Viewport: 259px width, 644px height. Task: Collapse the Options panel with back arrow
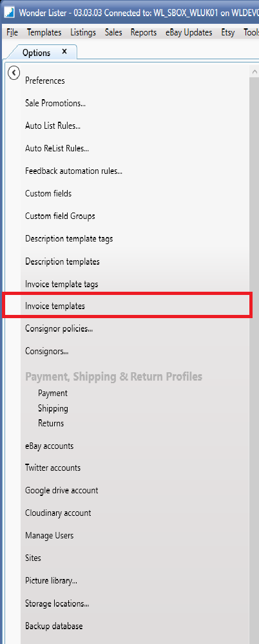point(14,73)
